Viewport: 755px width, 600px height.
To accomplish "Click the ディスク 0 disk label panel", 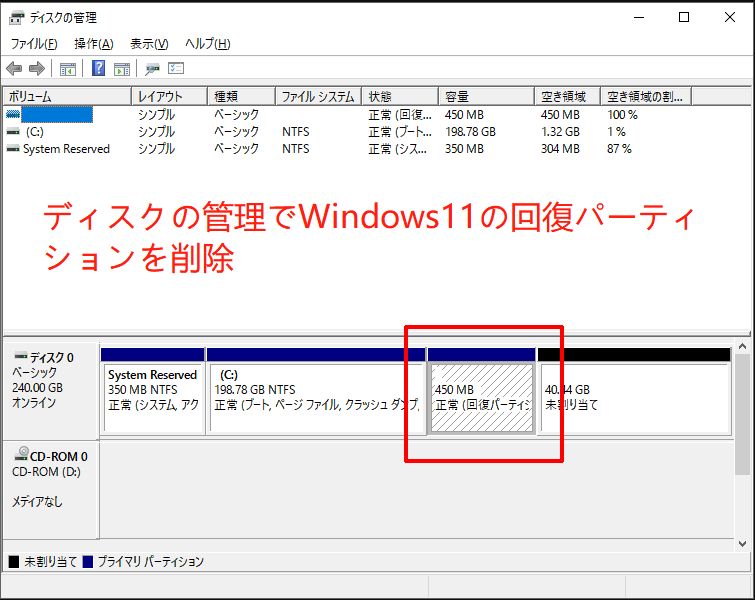I will 51,391.
